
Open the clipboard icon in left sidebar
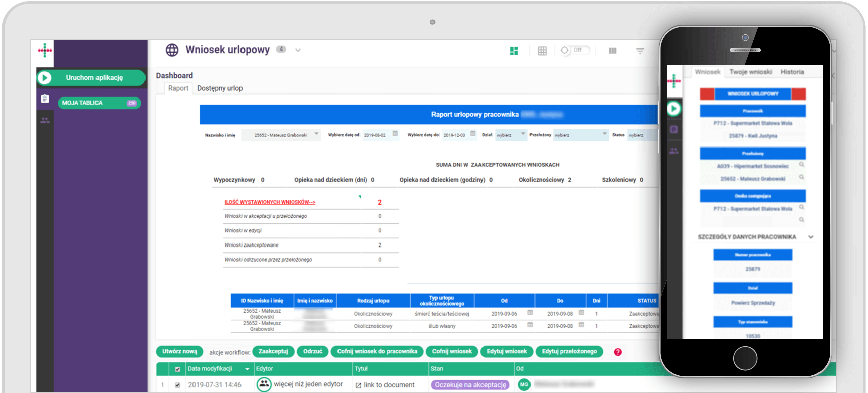[45, 99]
